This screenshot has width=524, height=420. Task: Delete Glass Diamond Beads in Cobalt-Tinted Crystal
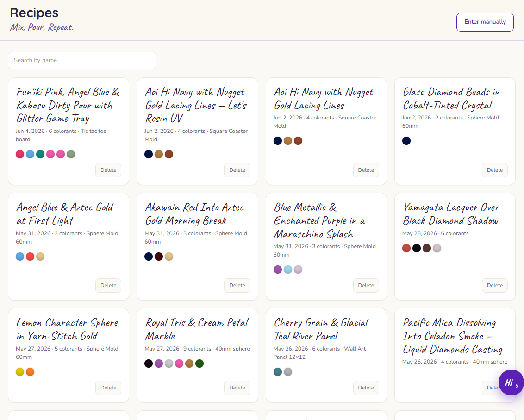(494, 170)
